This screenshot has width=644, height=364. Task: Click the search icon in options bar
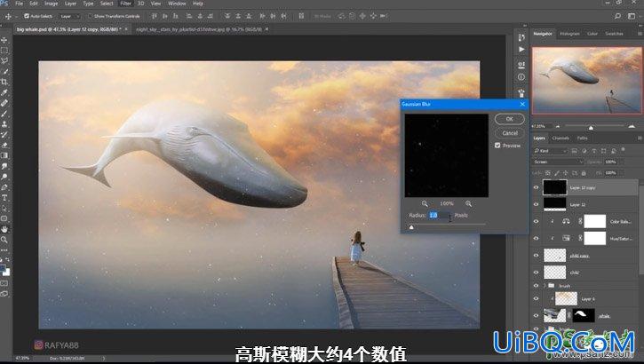[x=617, y=16]
